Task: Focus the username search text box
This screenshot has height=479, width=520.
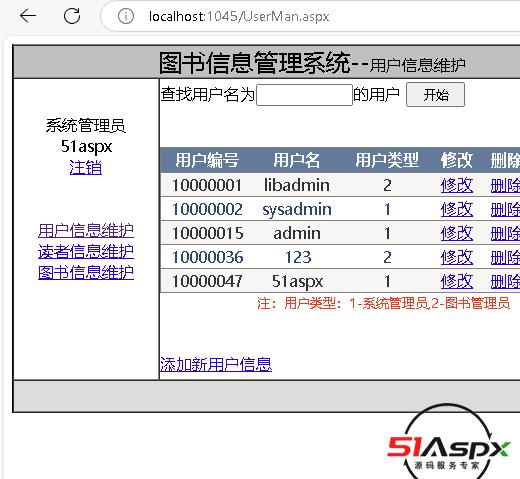Action: tap(304, 95)
